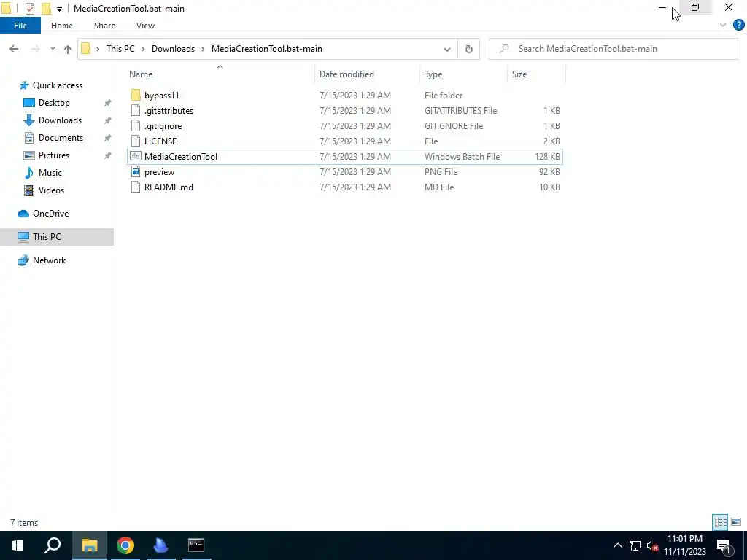Click the network tray icon

(x=635, y=545)
